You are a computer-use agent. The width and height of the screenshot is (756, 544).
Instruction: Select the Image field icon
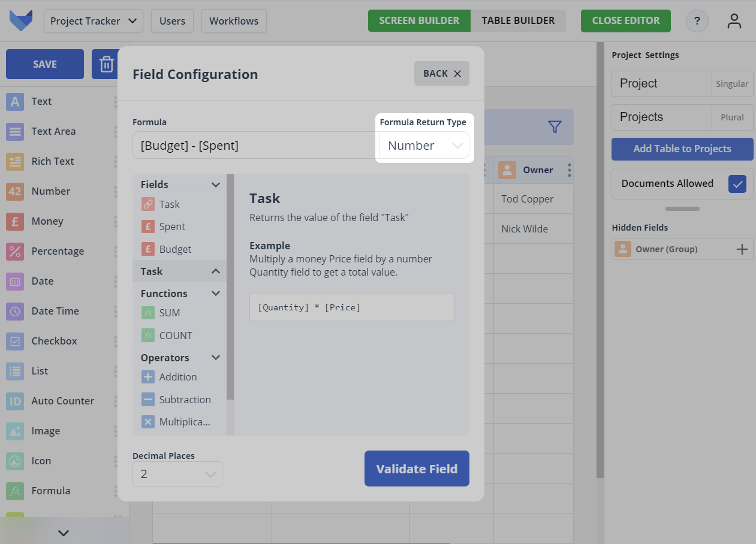pyautogui.click(x=15, y=431)
